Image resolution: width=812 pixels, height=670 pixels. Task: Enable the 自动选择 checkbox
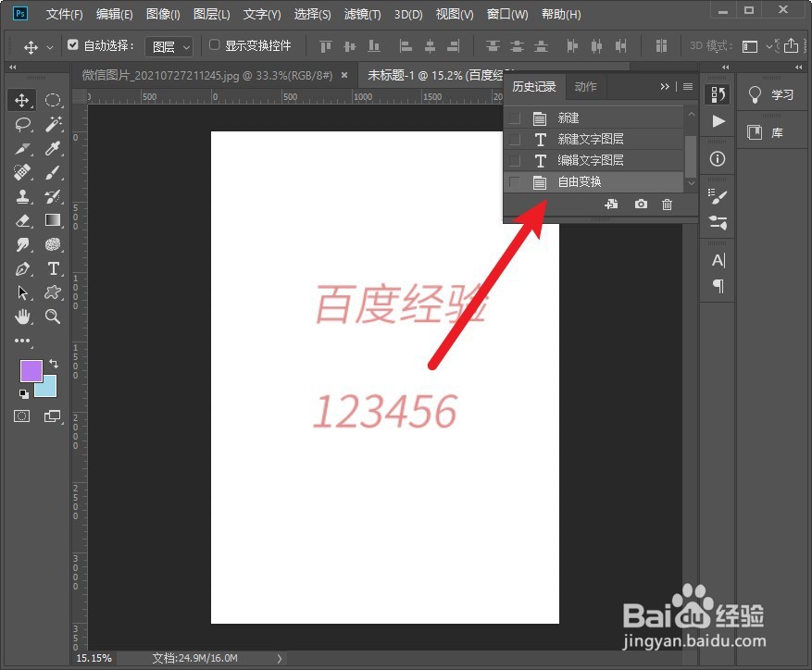[x=73, y=45]
